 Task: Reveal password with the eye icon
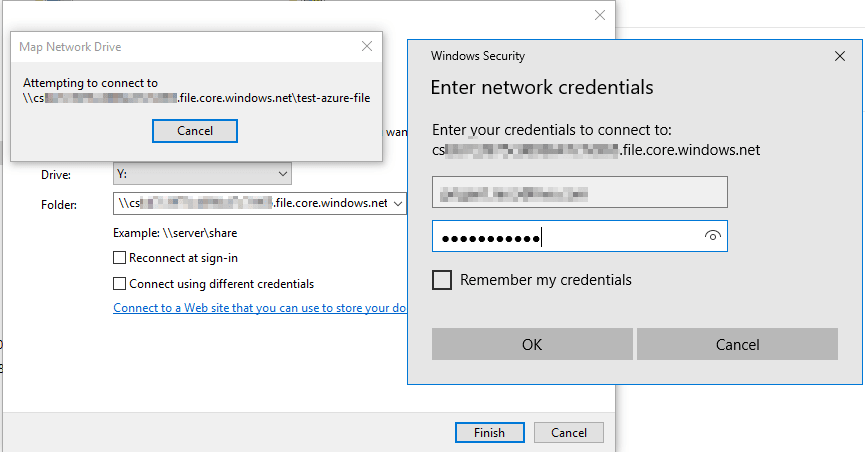pos(712,236)
